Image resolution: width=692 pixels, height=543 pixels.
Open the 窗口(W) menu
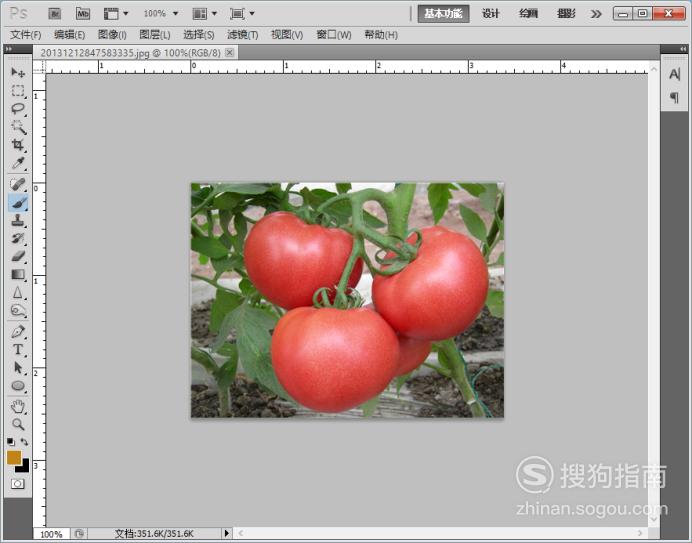click(334, 34)
